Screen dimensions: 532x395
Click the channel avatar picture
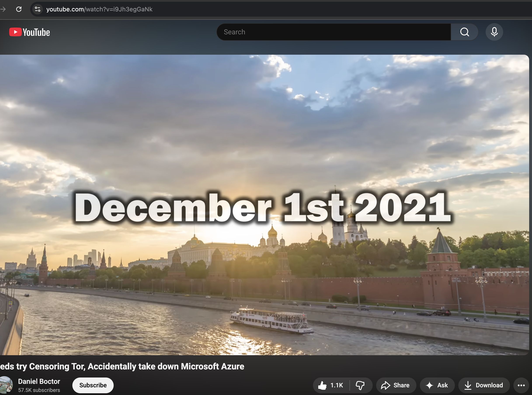[6, 385]
